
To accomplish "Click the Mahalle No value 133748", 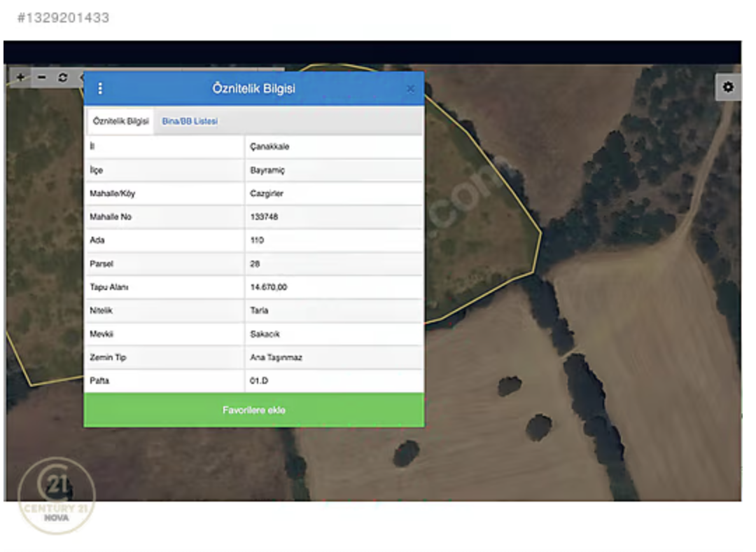I will pos(264,216).
